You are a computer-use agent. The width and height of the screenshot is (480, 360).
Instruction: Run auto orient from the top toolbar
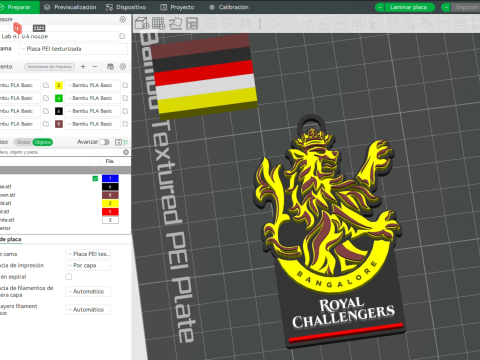click(x=175, y=23)
